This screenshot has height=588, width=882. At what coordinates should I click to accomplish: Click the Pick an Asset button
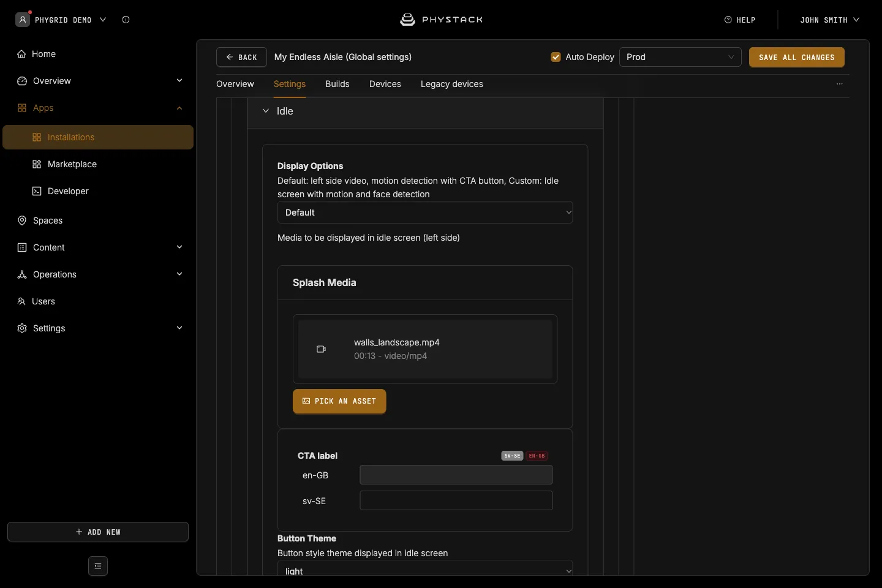339,401
